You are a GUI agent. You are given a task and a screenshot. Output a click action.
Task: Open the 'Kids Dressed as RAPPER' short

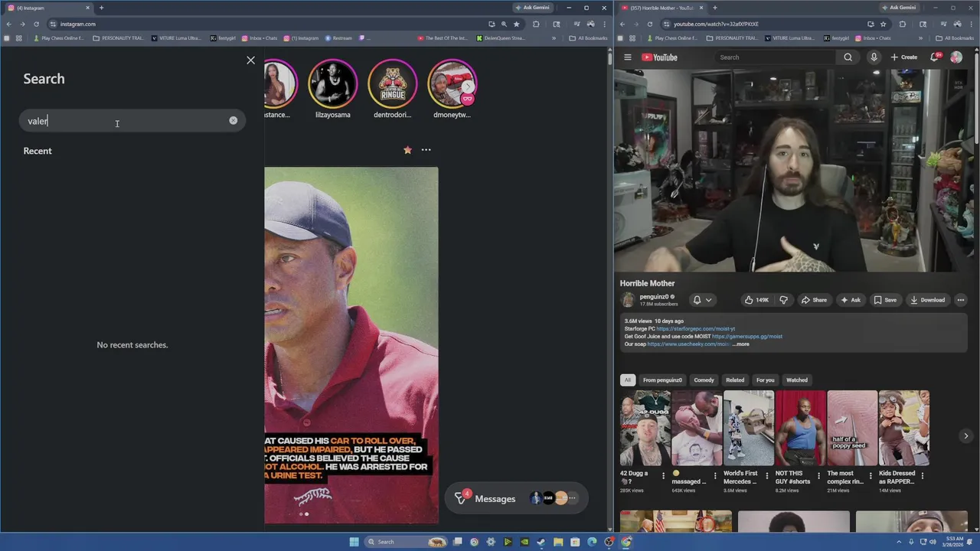pyautogui.click(x=904, y=428)
